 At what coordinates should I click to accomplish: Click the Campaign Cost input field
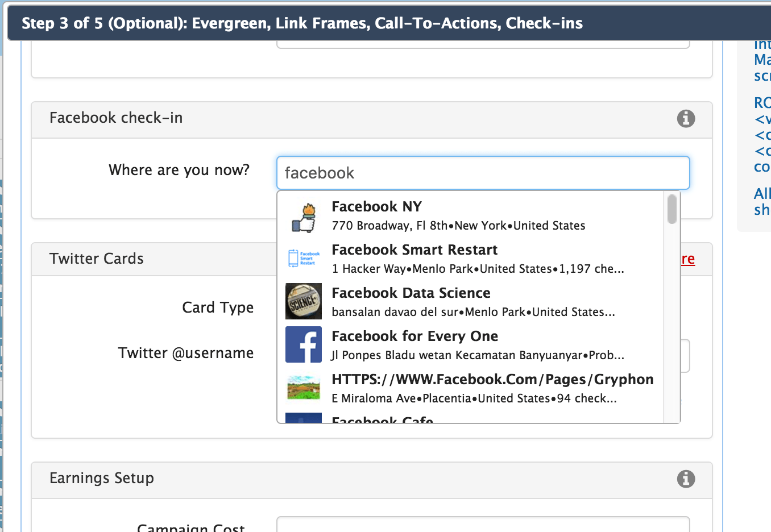483,525
